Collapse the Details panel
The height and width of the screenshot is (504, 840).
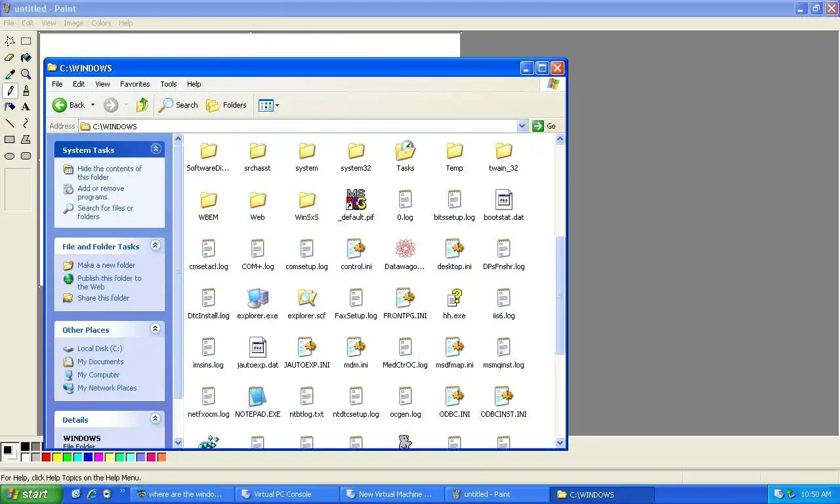click(x=156, y=419)
